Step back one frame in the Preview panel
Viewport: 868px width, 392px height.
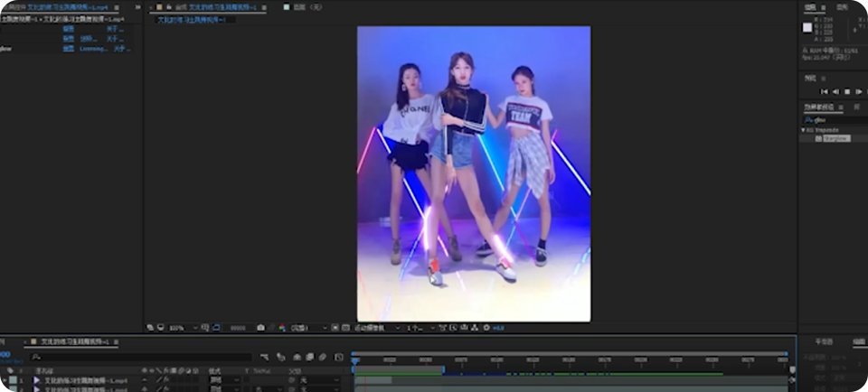[x=835, y=92]
